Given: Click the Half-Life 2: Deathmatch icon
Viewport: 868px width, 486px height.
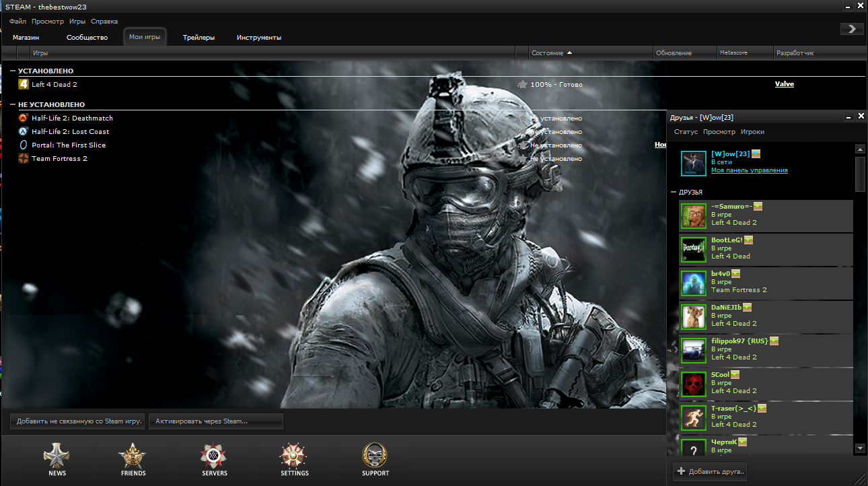Looking at the screenshot, I should pyautogui.click(x=24, y=118).
